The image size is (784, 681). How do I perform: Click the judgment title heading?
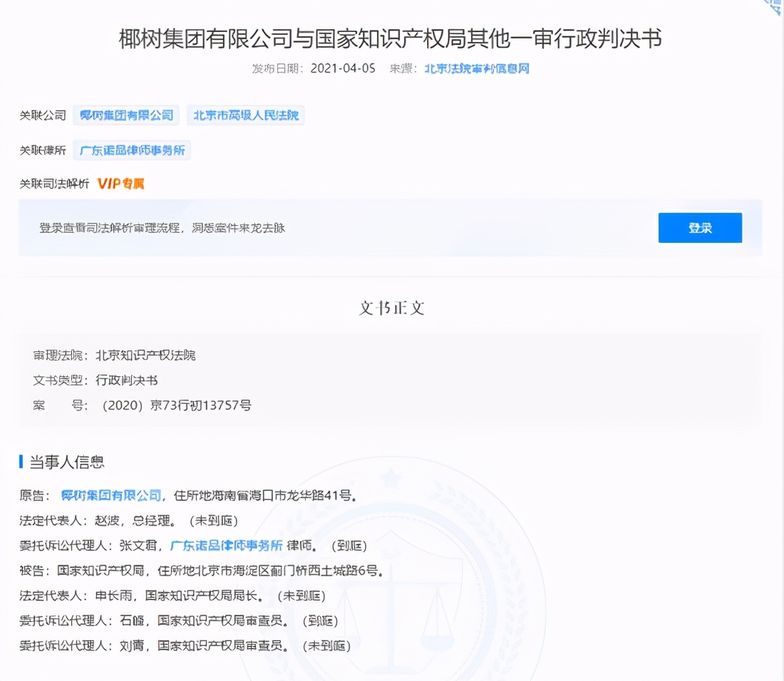390,38
